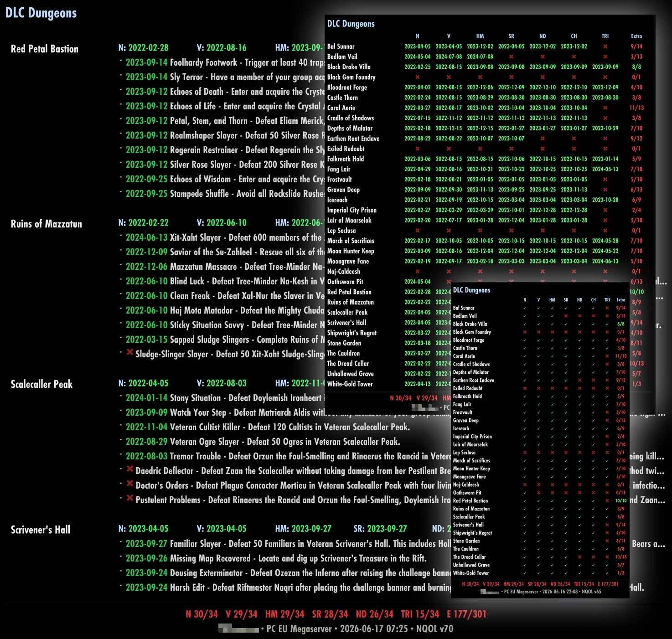Click Bal Sunnar's 9/14 extra count in dated table

click(636, 46)
